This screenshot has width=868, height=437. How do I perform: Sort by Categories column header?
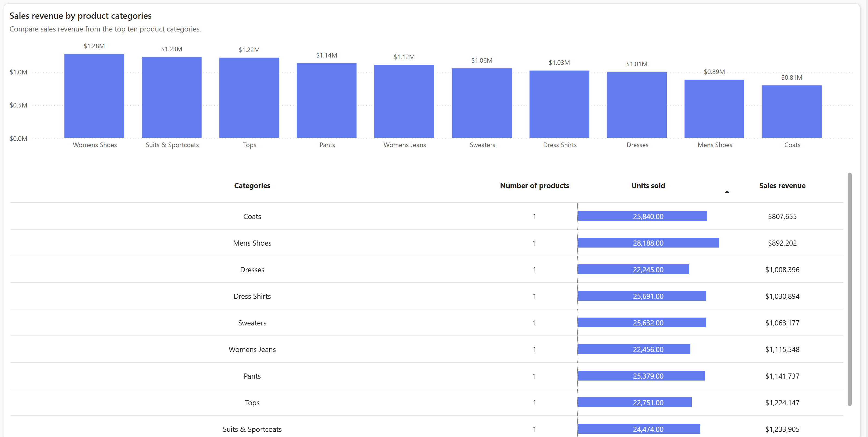tap(252, 185)
